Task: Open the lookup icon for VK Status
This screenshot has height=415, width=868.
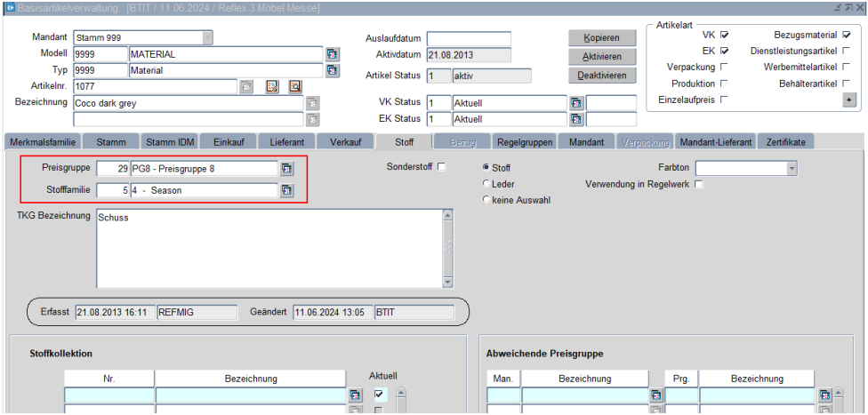Action: click(576, 102)
